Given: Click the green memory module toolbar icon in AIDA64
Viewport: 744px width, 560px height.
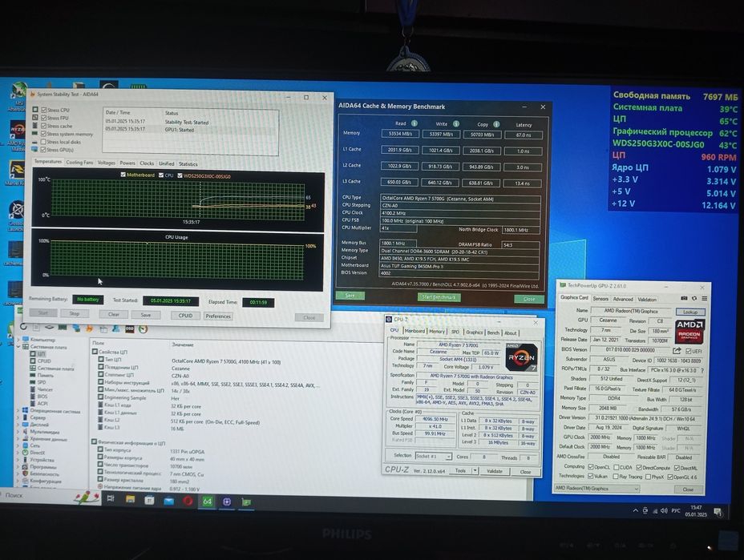Looking at the screenshot, I should tap(63, 327).
